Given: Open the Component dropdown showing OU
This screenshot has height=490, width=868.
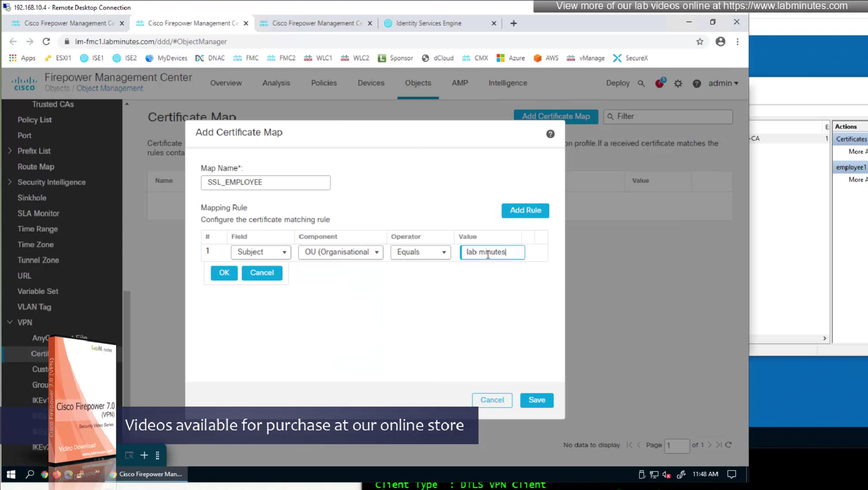Looking at the screenshot, I should coord(340,252).
